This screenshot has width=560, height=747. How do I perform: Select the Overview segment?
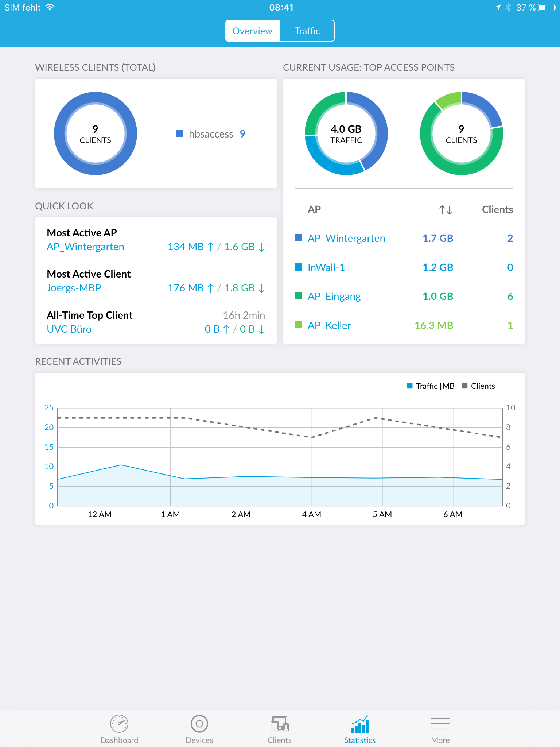click(252, 31)
